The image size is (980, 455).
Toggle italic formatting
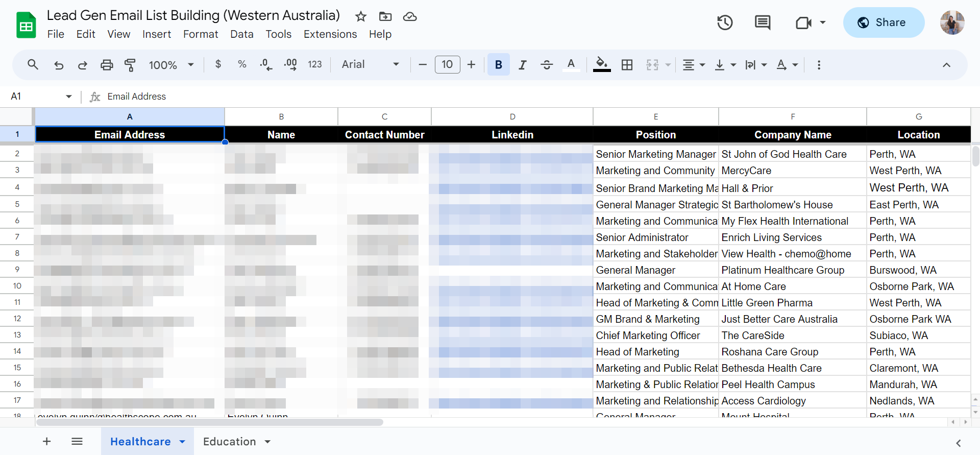pos(522,65)
